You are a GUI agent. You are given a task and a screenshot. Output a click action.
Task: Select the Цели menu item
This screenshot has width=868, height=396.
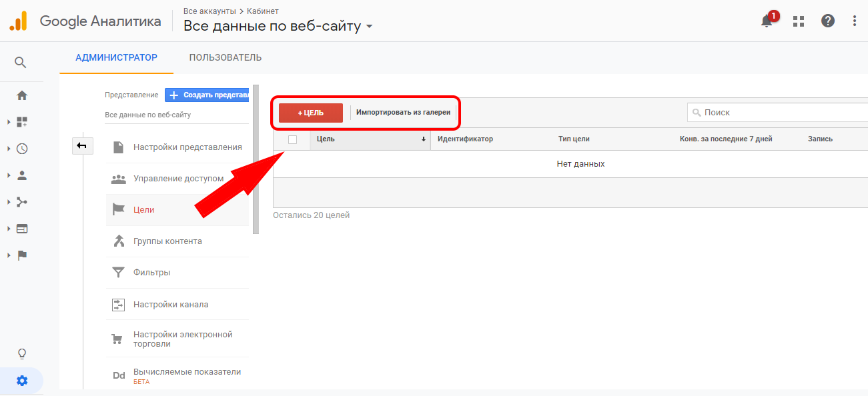click(x=177, y=209)
